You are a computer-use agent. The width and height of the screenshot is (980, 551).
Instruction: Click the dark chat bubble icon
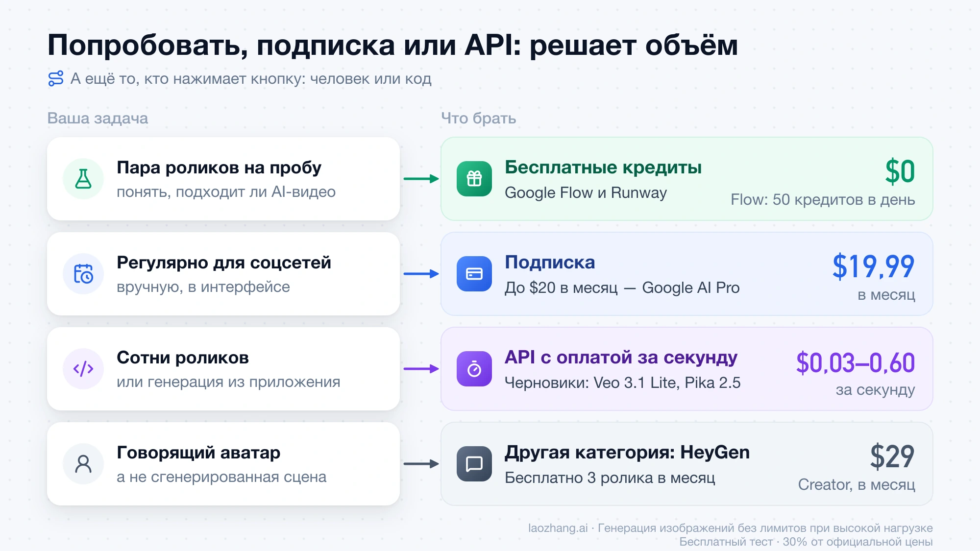click(474, 464)
